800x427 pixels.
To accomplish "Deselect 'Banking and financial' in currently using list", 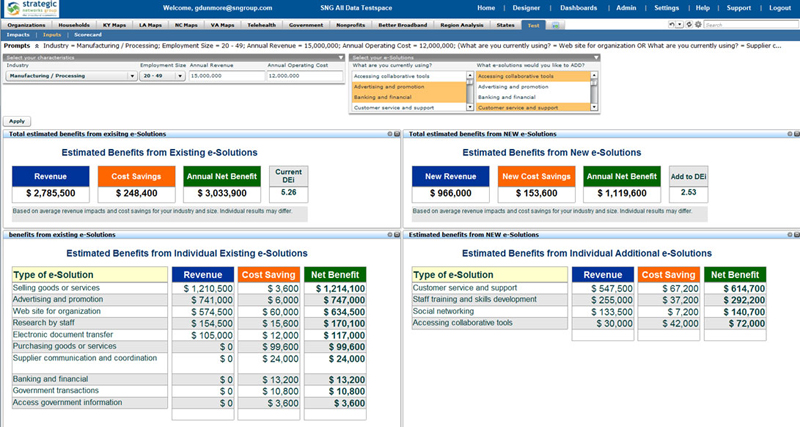I will (409, 97).
